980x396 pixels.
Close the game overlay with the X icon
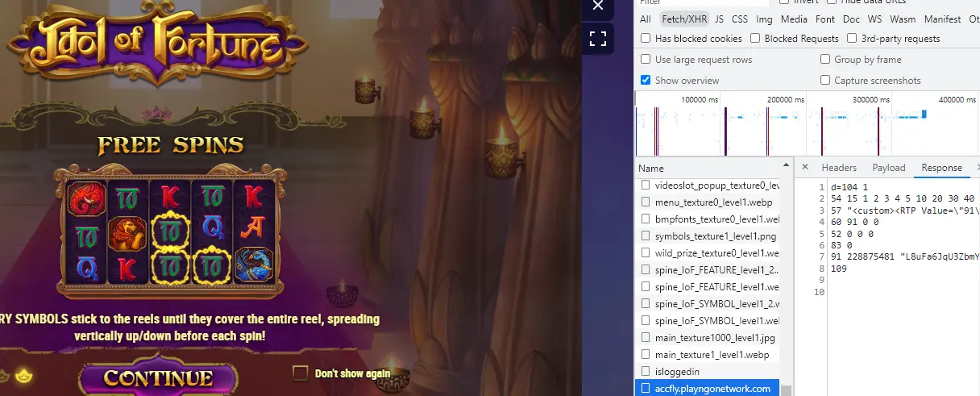(x=597, y=6)
